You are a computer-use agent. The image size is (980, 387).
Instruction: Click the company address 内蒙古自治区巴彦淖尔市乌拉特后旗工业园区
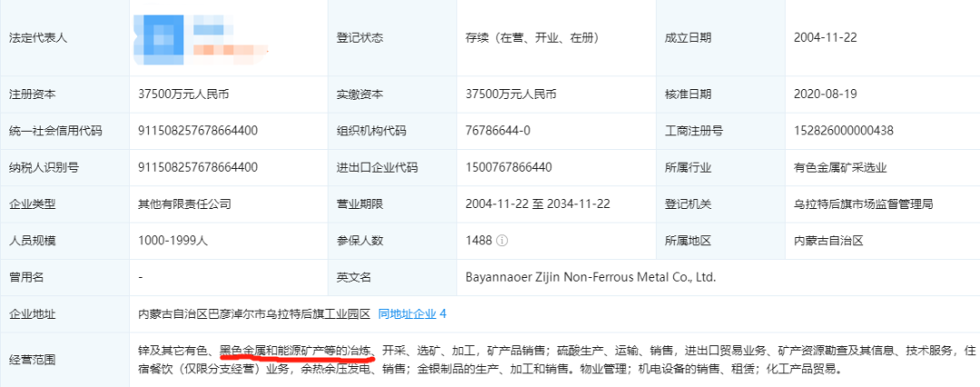point(254,313)
